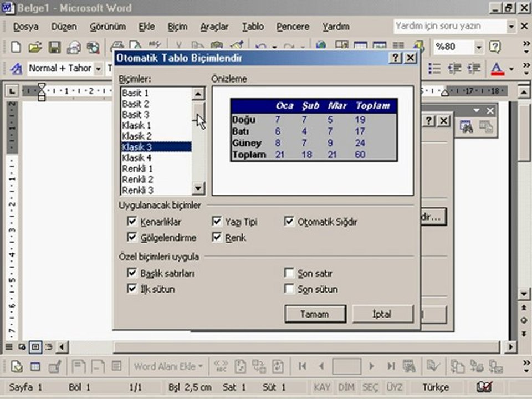
Task: Click the Biçimler list scroll-down arrow
Action: click(198, 188)
